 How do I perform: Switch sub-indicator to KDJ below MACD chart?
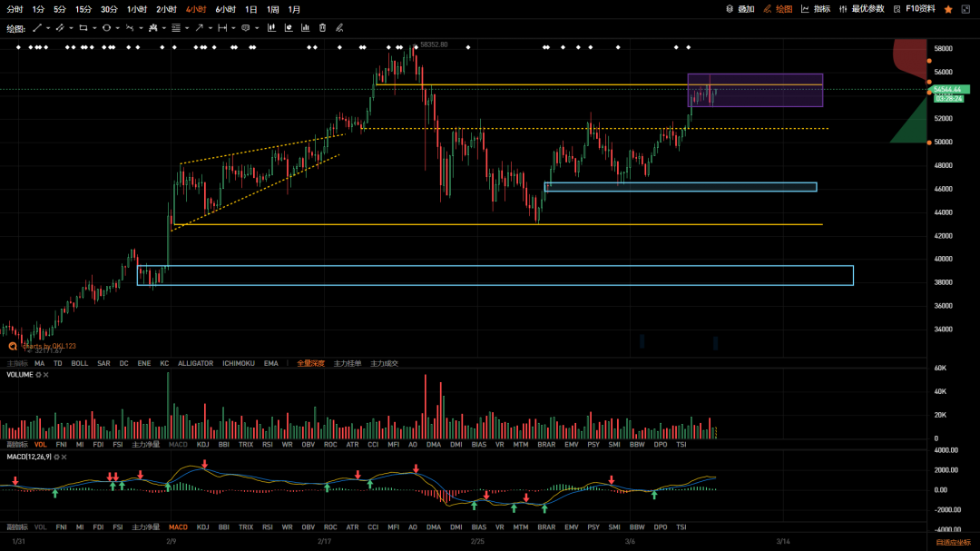pos(203,526)
